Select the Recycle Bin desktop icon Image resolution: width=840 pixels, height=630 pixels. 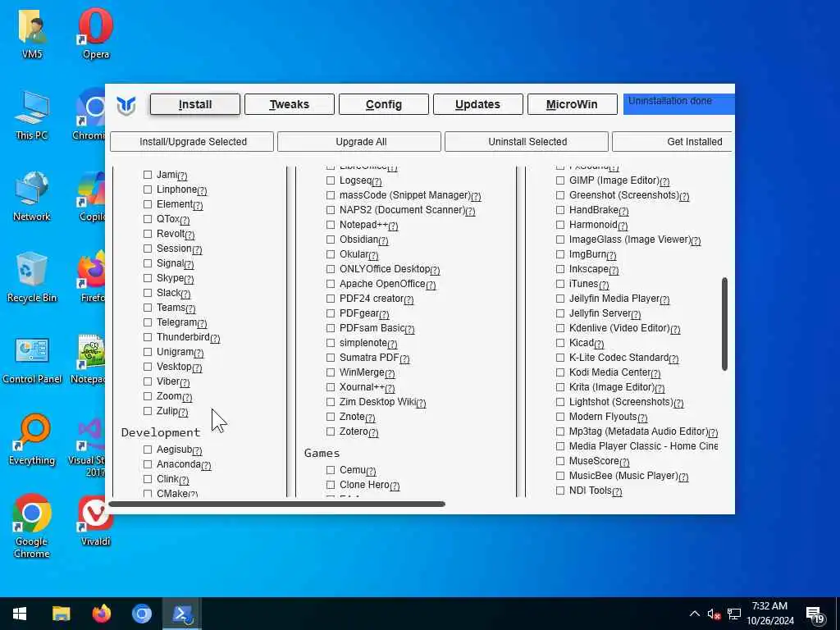(32, 277)
